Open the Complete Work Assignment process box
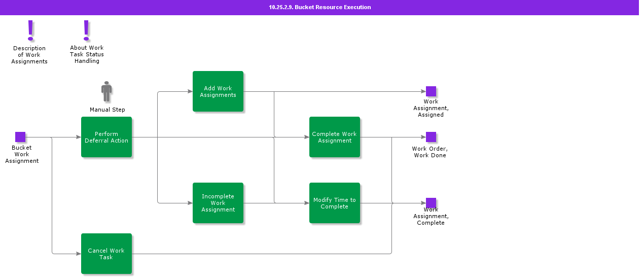644x279 pixels. pyautogui.click(x=335, y=137)
